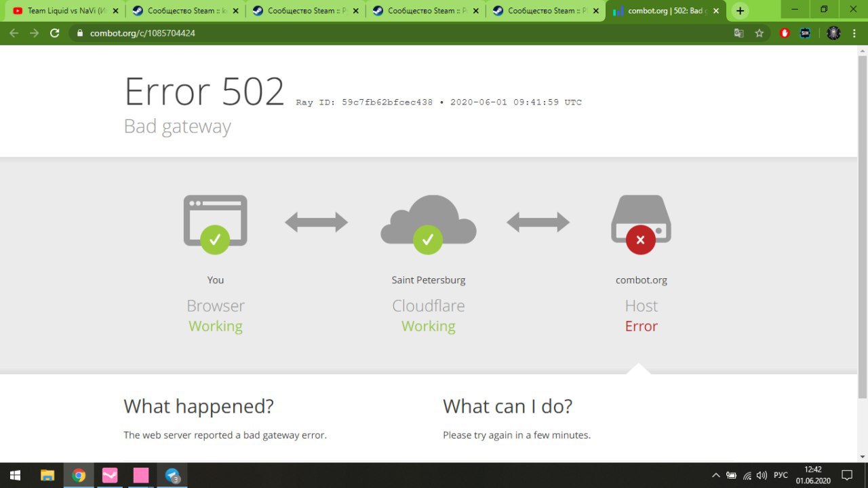Image resolution: width=868 pixels, height=488 pixels.
Task: Click the Error 502 heading
Action: 204,92
